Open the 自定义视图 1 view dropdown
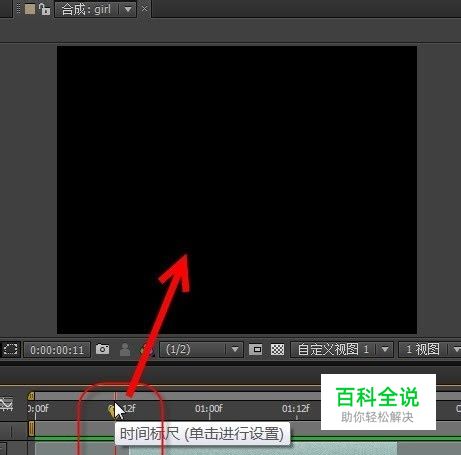The width and height of the screenshot is (461, 455). point(342,349)
